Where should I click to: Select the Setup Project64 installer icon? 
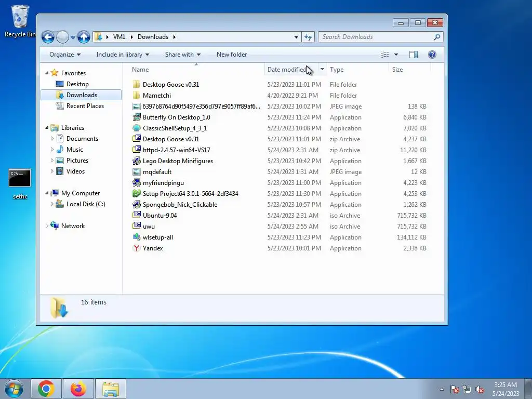(x=137, y=194)
